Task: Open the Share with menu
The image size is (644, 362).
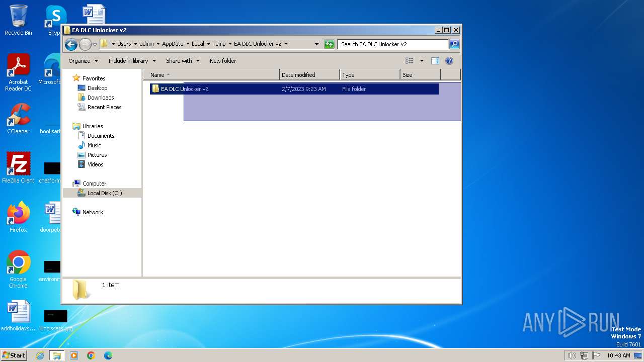Action: [x=183, y=61]
